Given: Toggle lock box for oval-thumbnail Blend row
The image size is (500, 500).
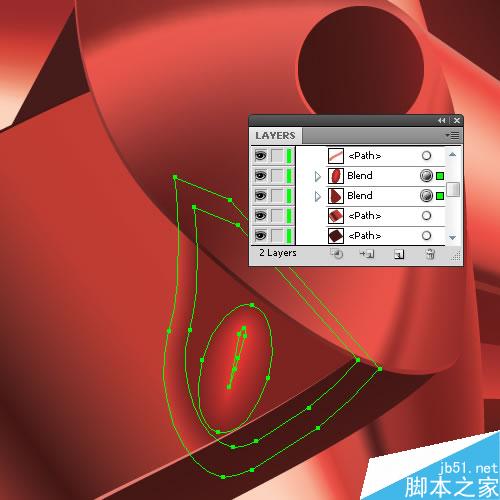Looking at the screenshot, I should pos(277,175).
